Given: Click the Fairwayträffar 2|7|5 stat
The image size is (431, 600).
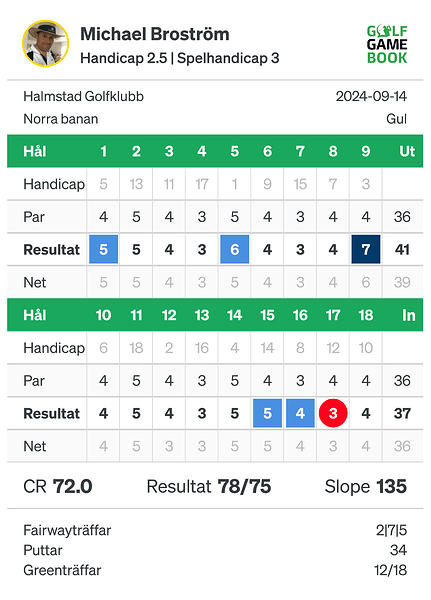Looking at the screenshot, I should tap(215, 530).
